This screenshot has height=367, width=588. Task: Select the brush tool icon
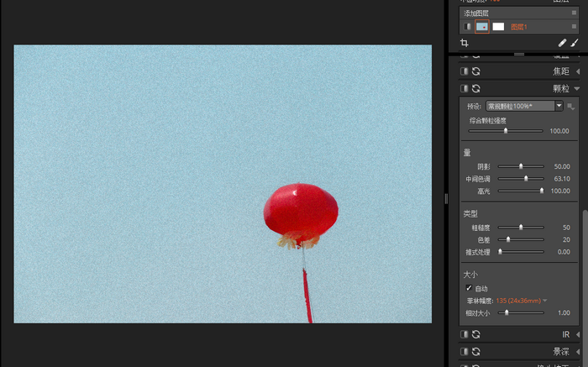tap(575, 43)
